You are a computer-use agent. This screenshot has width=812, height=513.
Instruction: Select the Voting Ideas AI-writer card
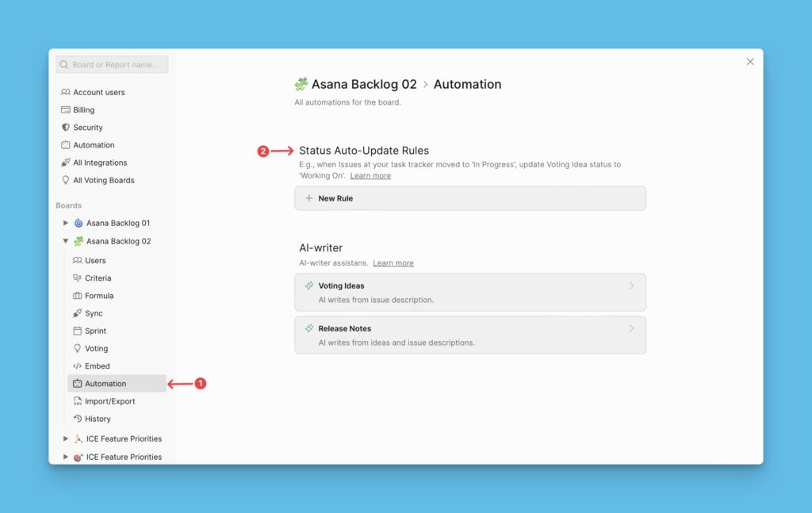pos(469,292)
